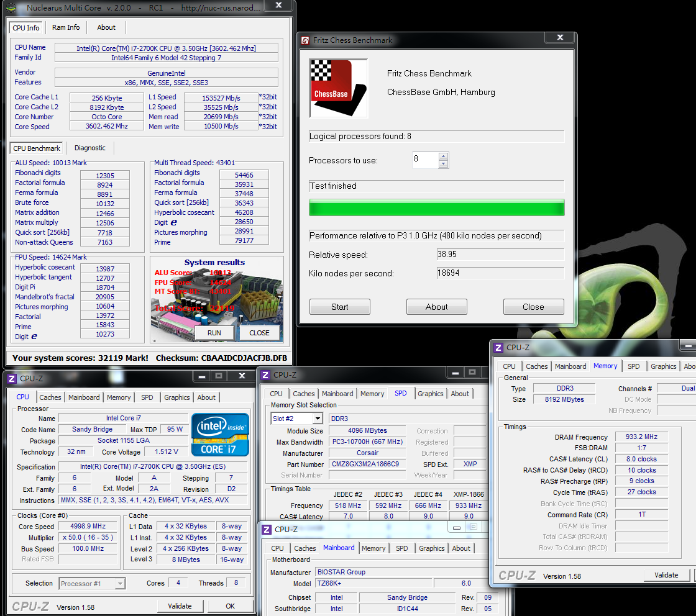Open the Memory Slot Selection dropdown
This screenshot has height=616, width=696.
click(318, 419)
